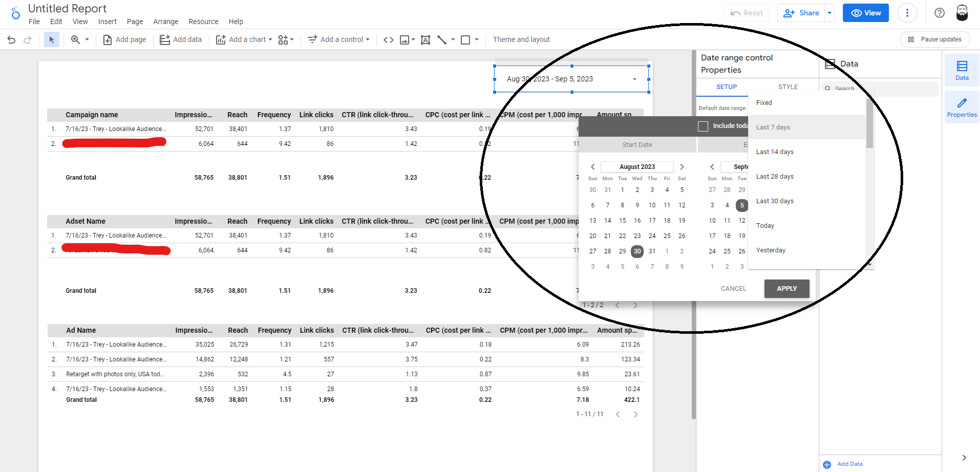Select the line drawing tool
The height and width of the screenshot is (472, 980).
(442, 39)
